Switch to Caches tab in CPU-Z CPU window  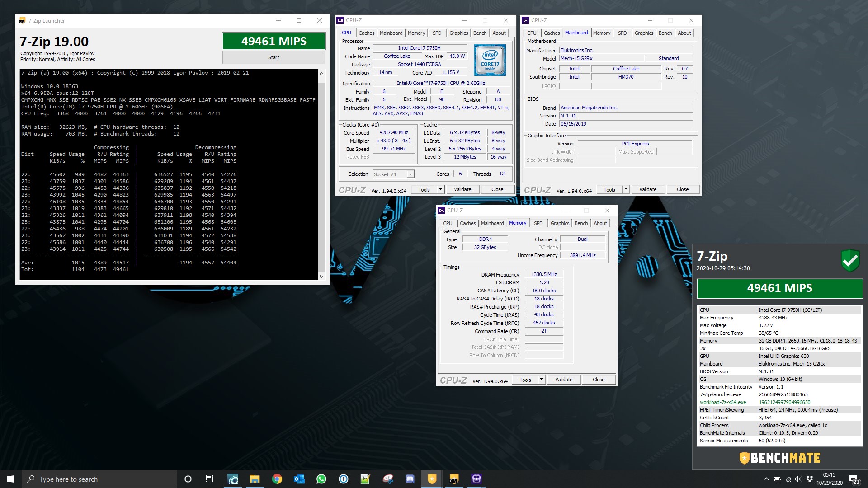(366, 33)
